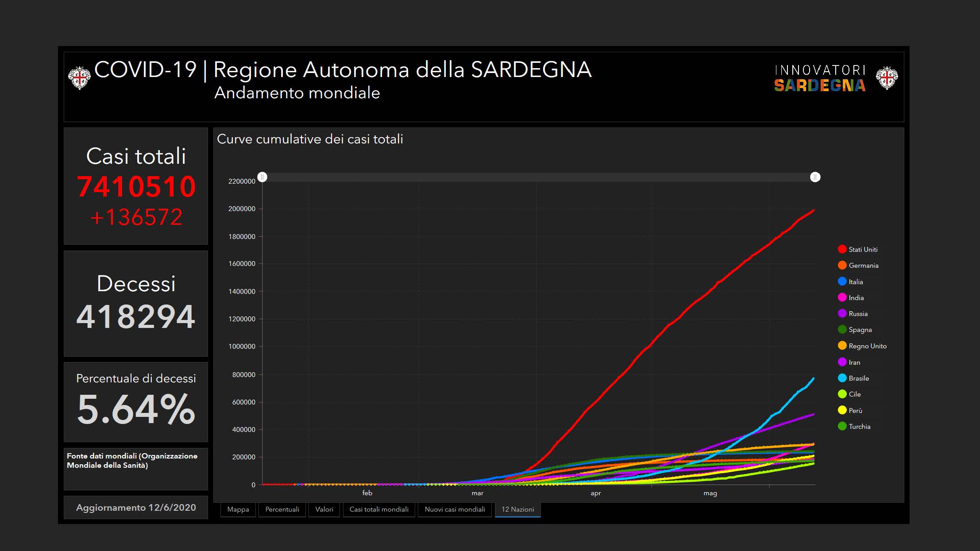Click the Valori tab

(324, 509)
